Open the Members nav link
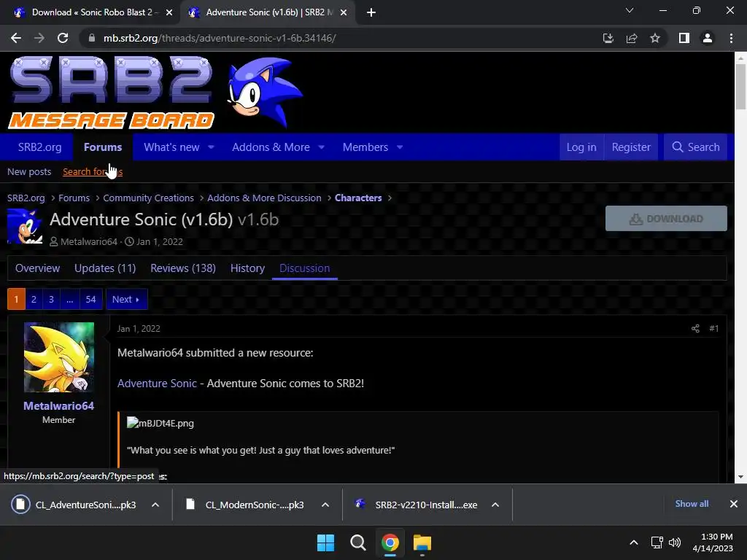 (x=365, y=147)
